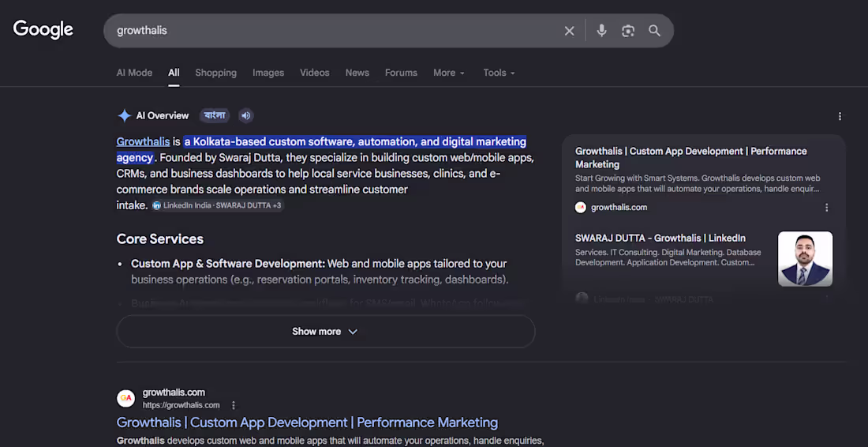This screenshot has width=868, height=447.
Task: Open the Shopping tab
Action: pos(216,73)
